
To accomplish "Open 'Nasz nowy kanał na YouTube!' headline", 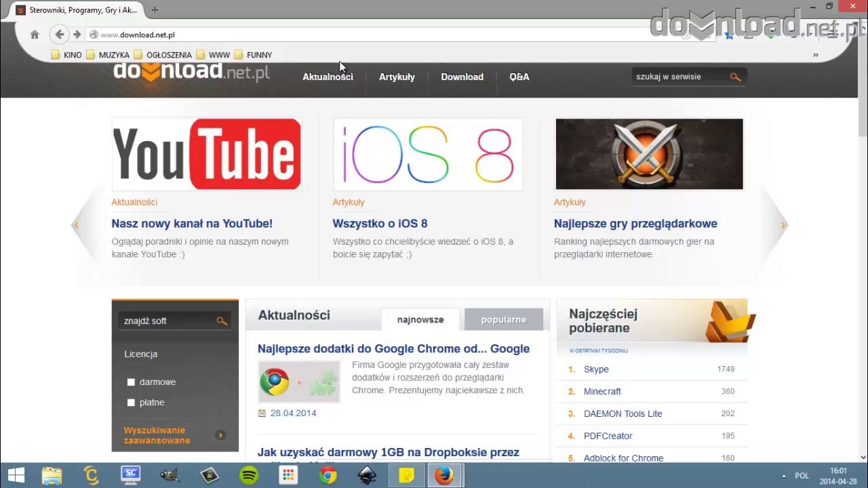I will (x=192, y=224).
